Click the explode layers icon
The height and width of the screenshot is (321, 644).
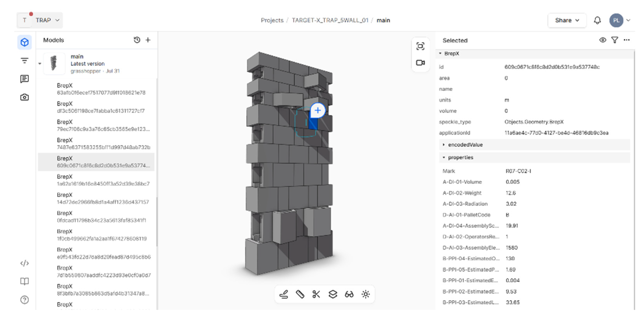333,294
